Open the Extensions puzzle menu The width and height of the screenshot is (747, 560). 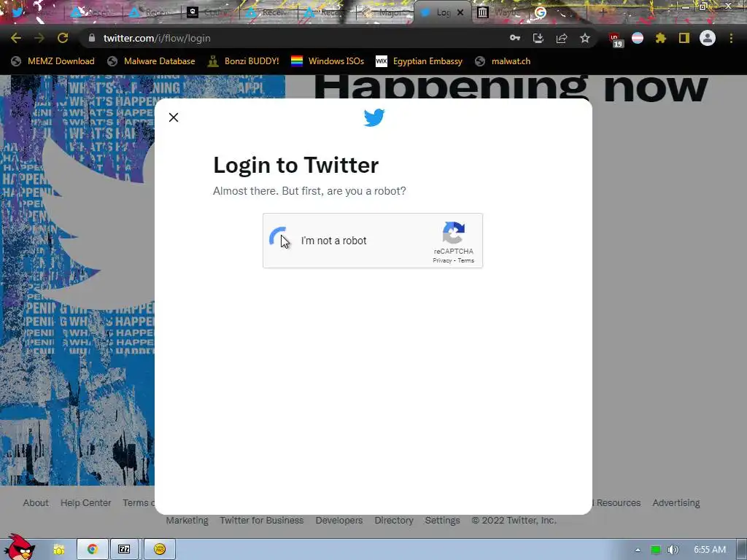click(660, 38)
